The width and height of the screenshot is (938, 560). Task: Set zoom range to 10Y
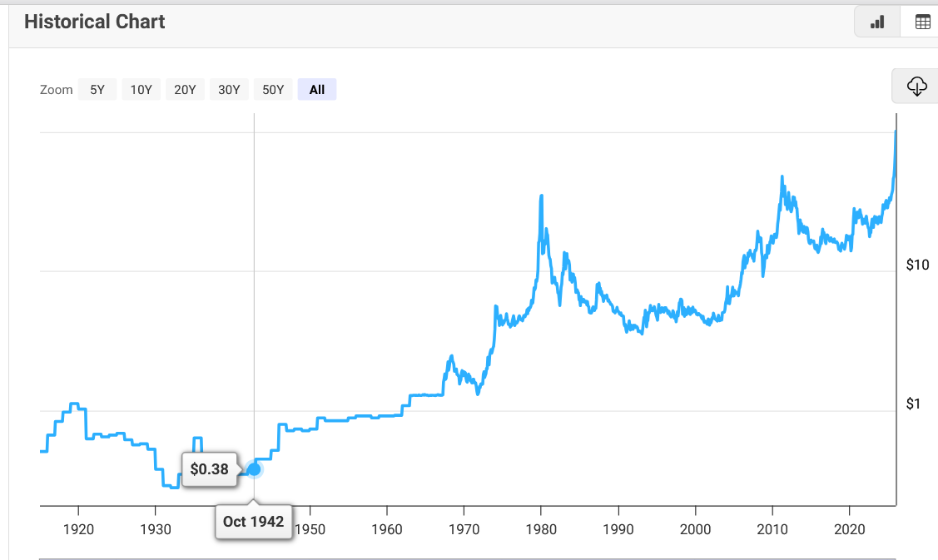click(141, 90)
